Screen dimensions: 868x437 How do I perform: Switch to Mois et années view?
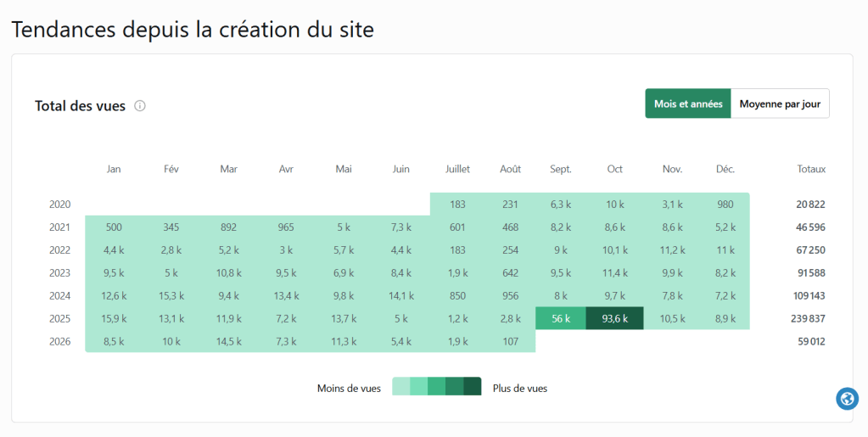coord(688,104)
